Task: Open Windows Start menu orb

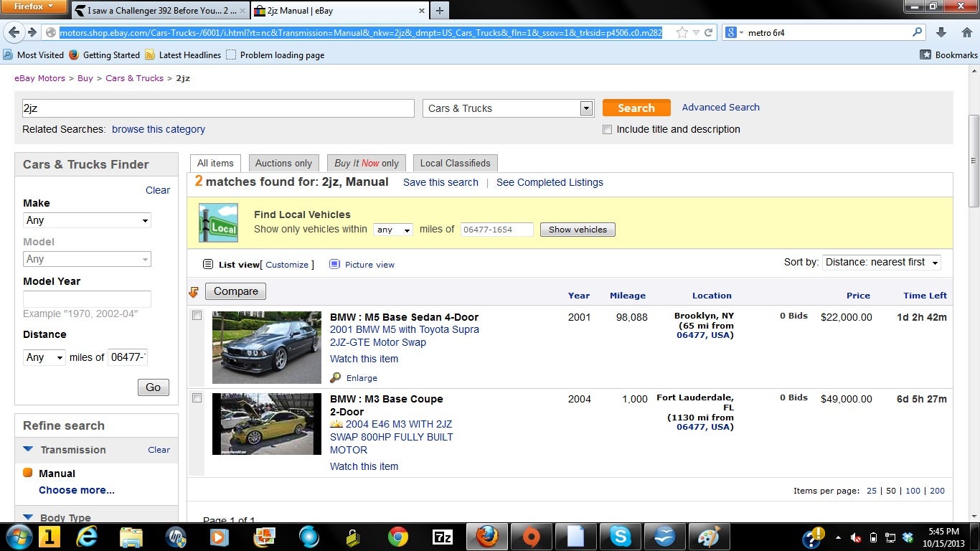Action: tap(18, 537)
